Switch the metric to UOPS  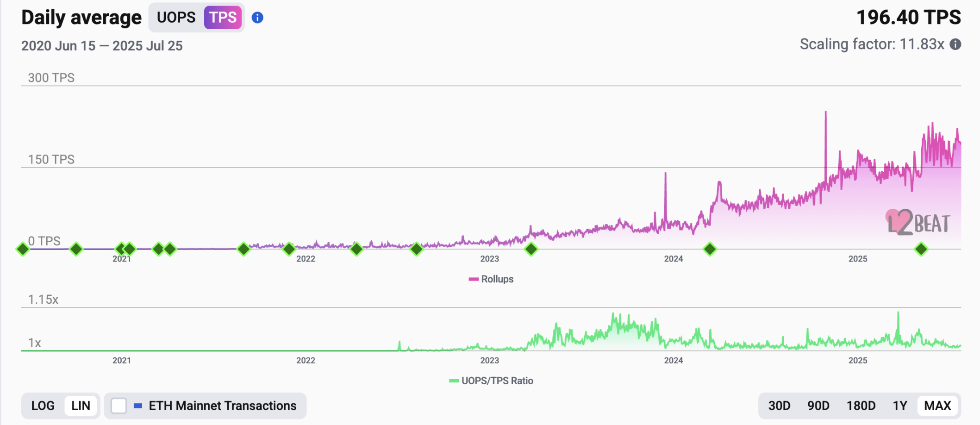coord(176,18)
